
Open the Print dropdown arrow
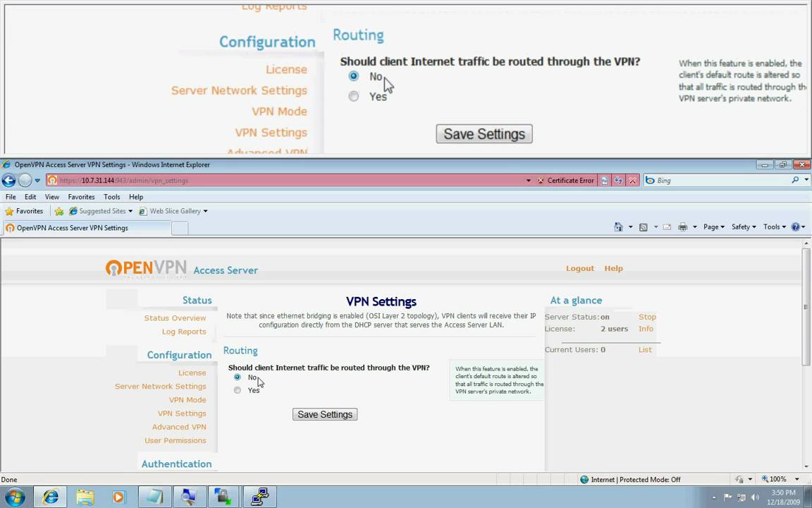coord(694,226)
